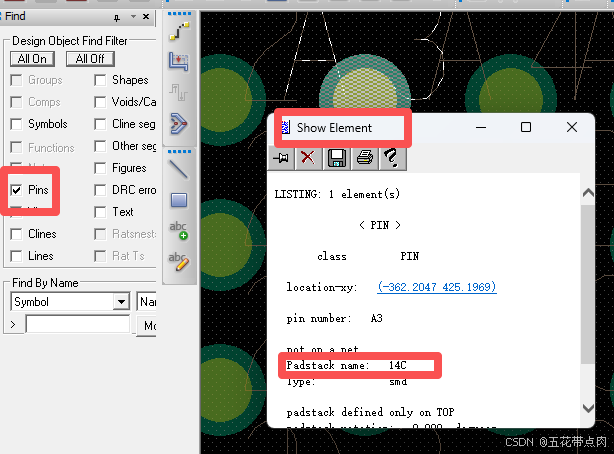This screenshot has height=454, width=614.
Task: Click the More button in Find By Name
Action: tap(147, 326)
